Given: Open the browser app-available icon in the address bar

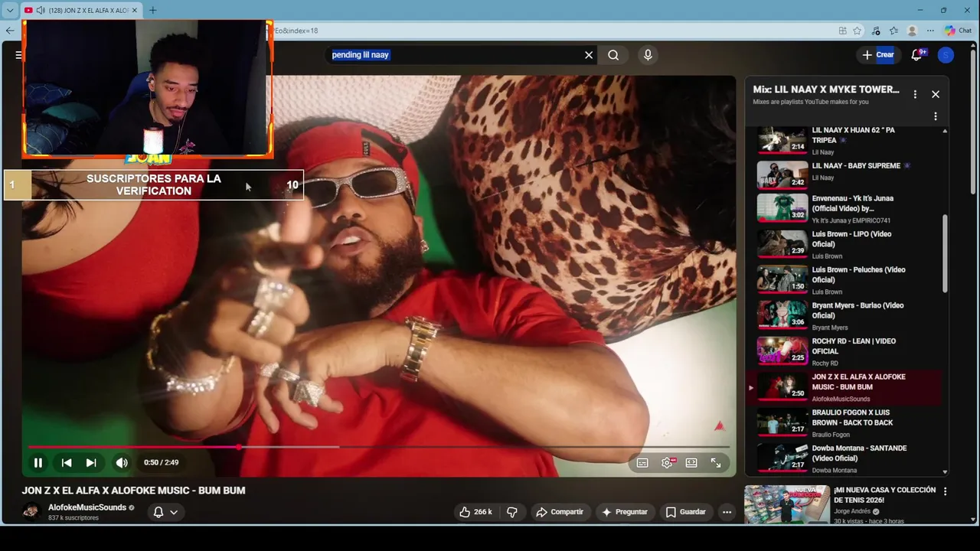Looking at the screenshot, I should point(842,31).
